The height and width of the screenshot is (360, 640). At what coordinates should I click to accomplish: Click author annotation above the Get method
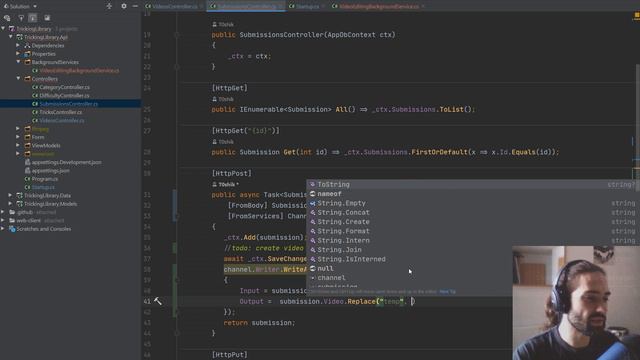click(x=223, y=142)
